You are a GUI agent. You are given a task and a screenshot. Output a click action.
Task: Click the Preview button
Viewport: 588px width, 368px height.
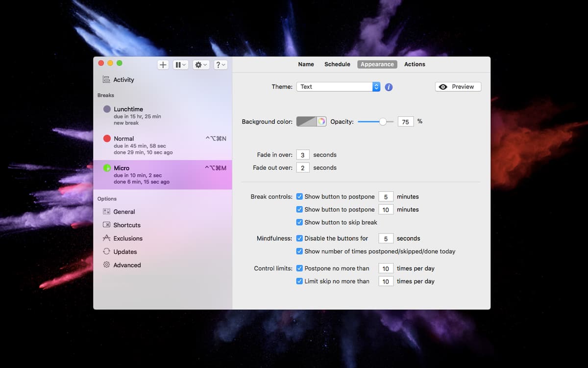pyautogui.click(x=458, y=87)
